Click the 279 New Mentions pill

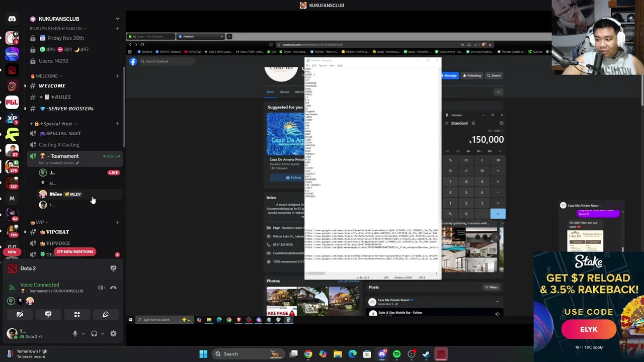click(x=74, y=251)
